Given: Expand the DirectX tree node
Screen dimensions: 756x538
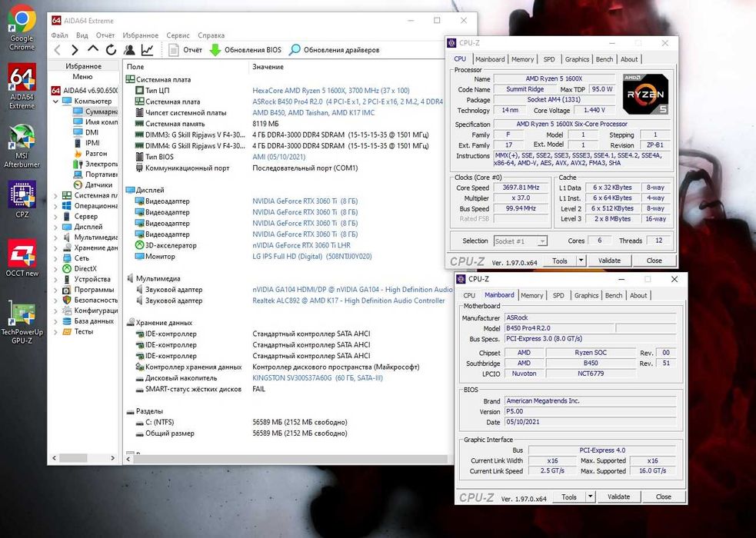Looking at the screenshot, I should [x=55, y=269].
